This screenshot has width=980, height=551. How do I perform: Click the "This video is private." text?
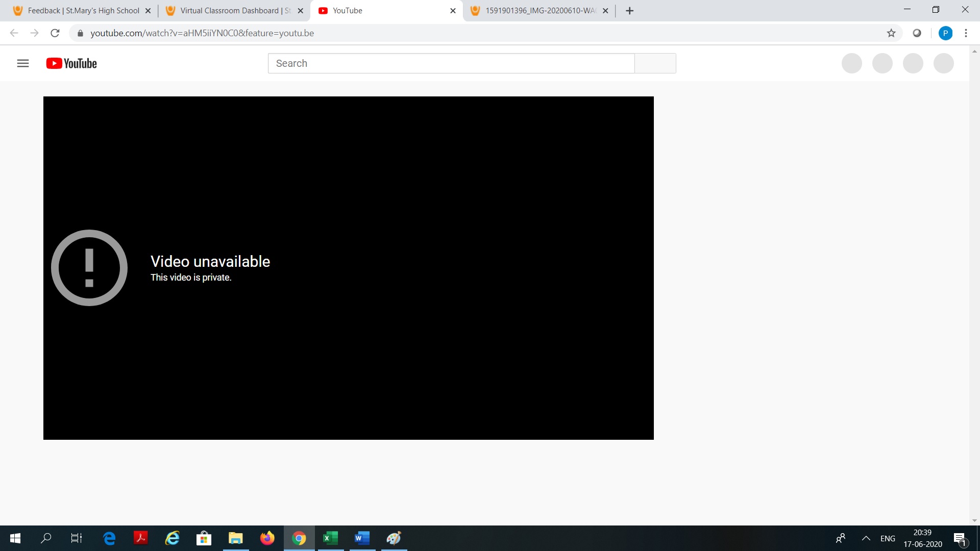(191, 278)
